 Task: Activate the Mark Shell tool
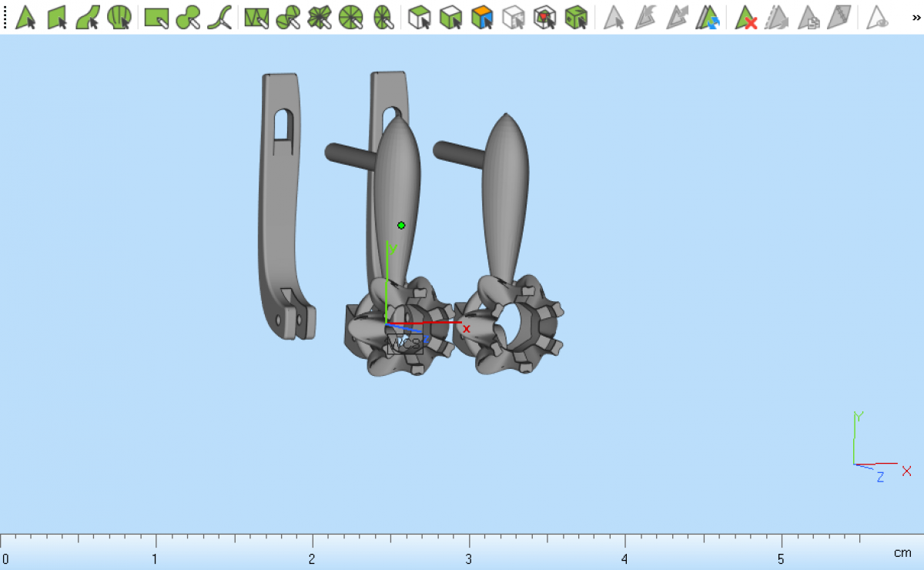click(x=119, y=17)
